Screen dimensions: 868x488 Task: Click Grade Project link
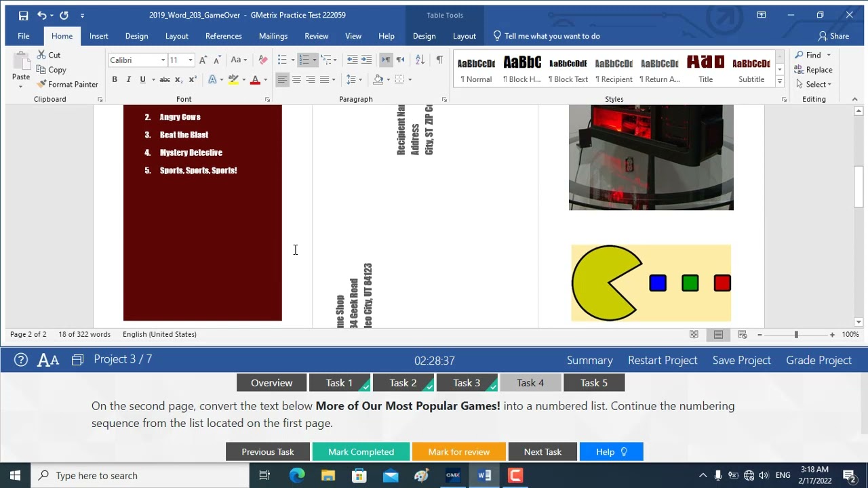pos(818,360)
